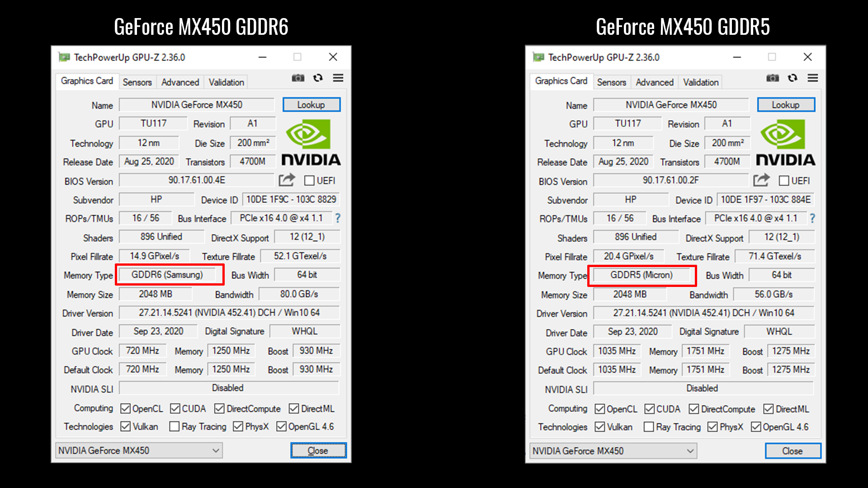Click Close button in right window
The image size is (868, 488).
(x=793, y=451)
